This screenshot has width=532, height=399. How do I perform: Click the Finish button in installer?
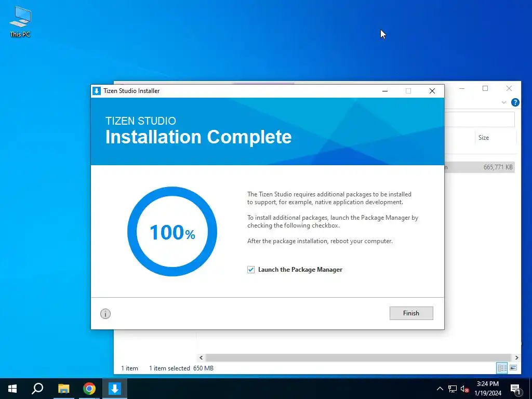point(411,313)
